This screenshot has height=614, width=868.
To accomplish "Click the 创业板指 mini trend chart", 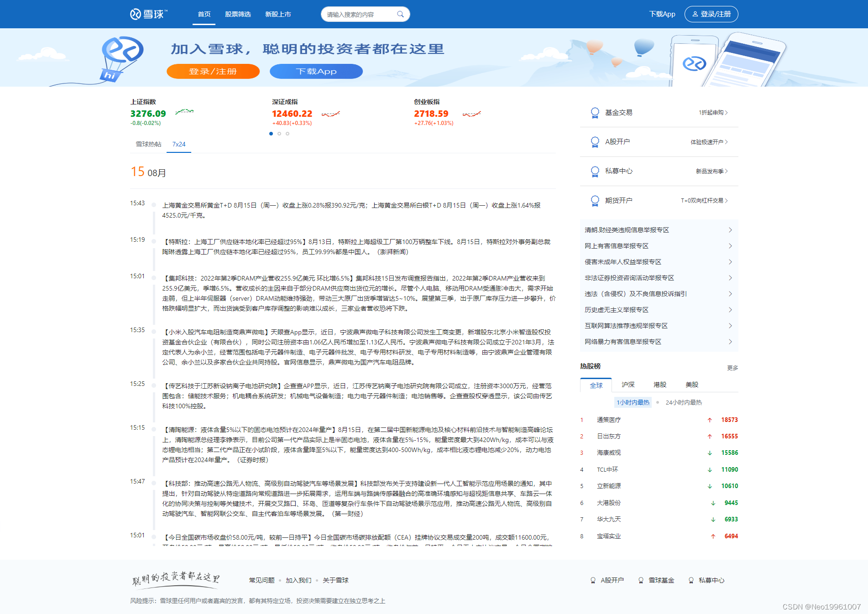I will click(472, 114).
